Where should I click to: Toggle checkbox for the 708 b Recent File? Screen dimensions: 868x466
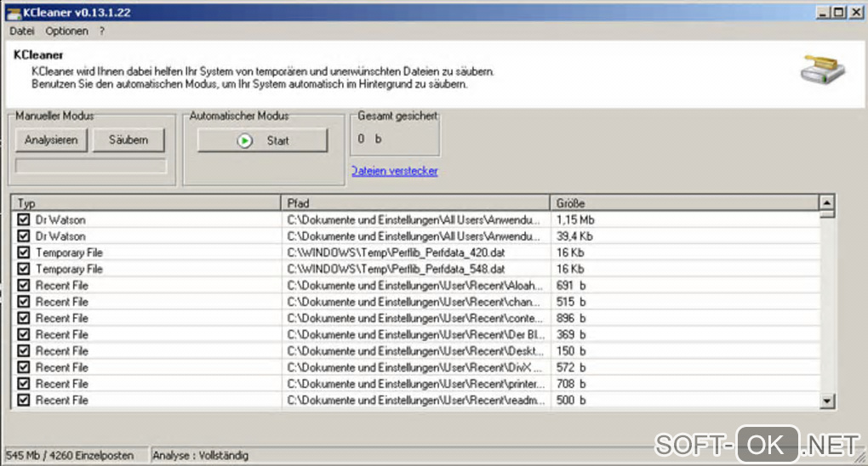point(23,384)
